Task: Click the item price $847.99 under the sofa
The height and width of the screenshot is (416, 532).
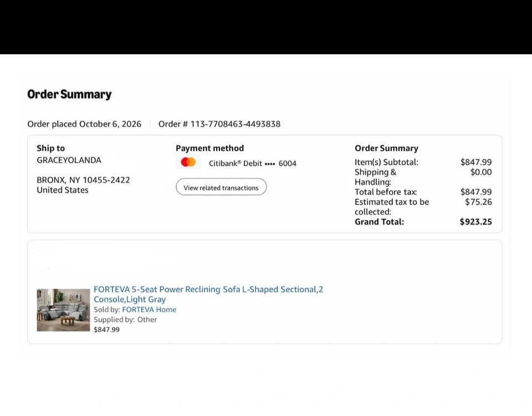Action: (x=106, y=330)
